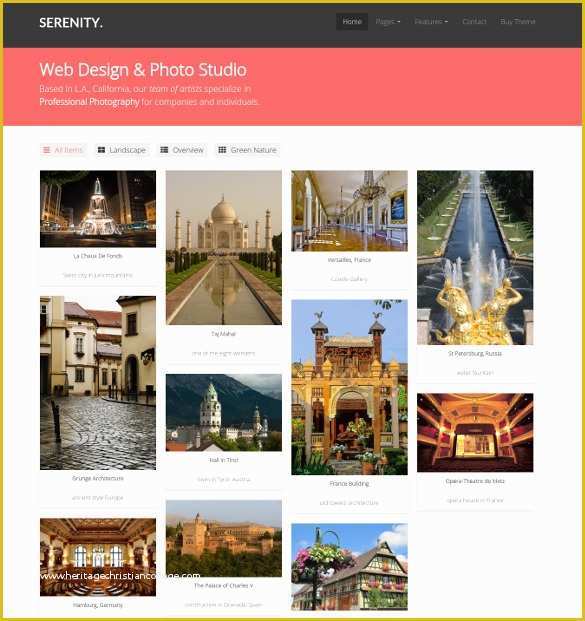The width and height of the screenshot is (585, 621).
Task: Open the Versailles, France gallery photo
Action: tap(349, 211)
